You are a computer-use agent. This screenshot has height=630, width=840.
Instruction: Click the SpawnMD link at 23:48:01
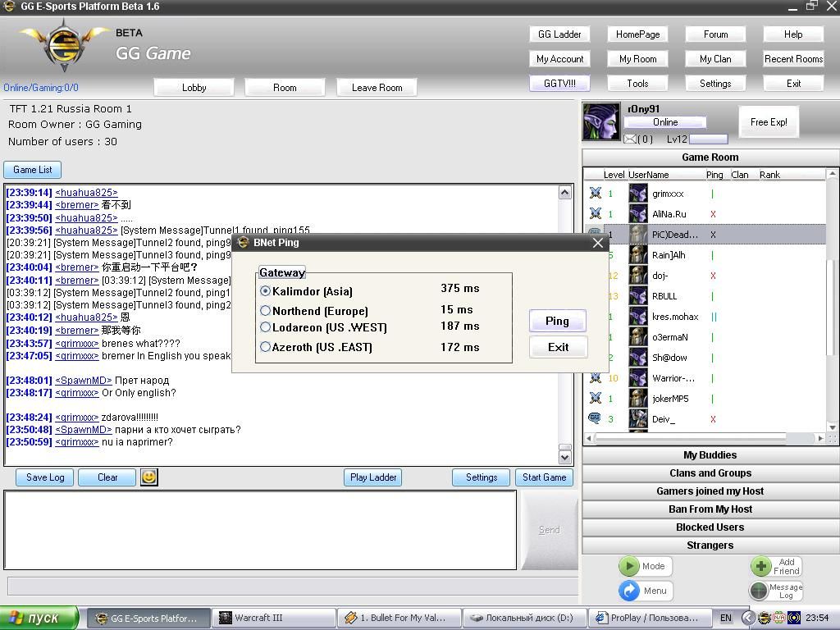pos(84,381)
